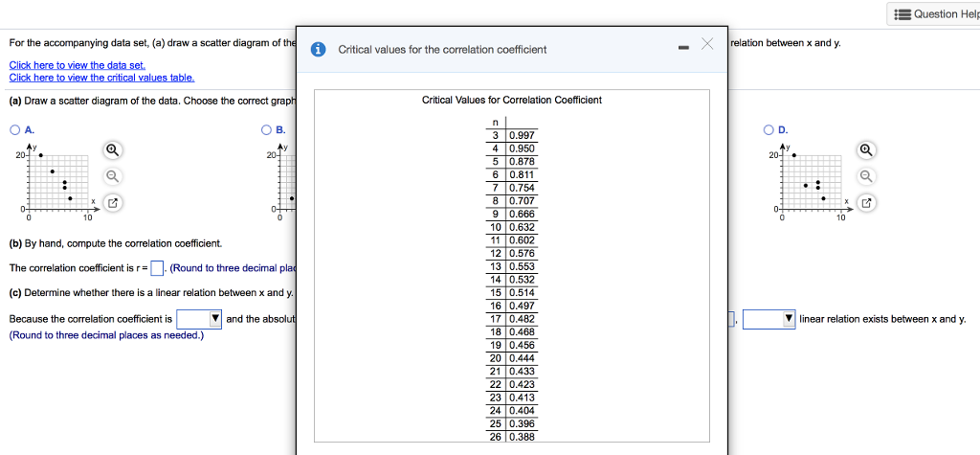Zoom in on graph D magnifier icon
Image resolution: width=980 pixels, height=455 pixels.
pos(865,150)
